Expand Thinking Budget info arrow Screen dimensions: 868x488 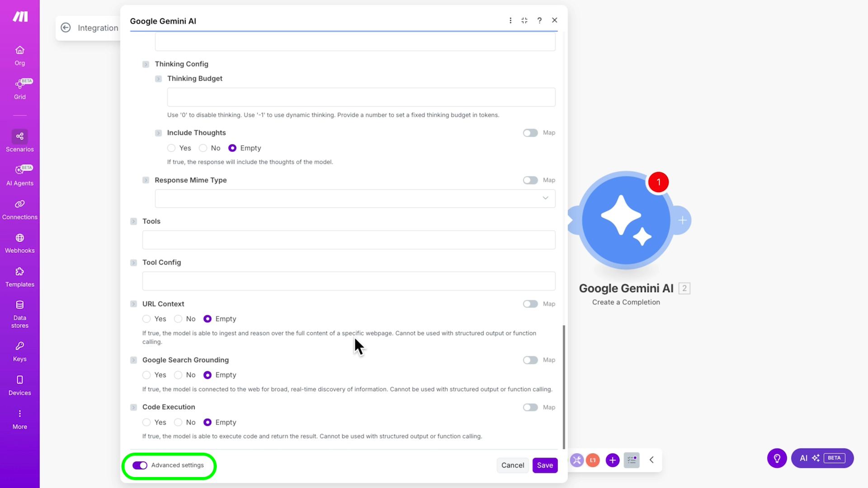pos(158,79)
